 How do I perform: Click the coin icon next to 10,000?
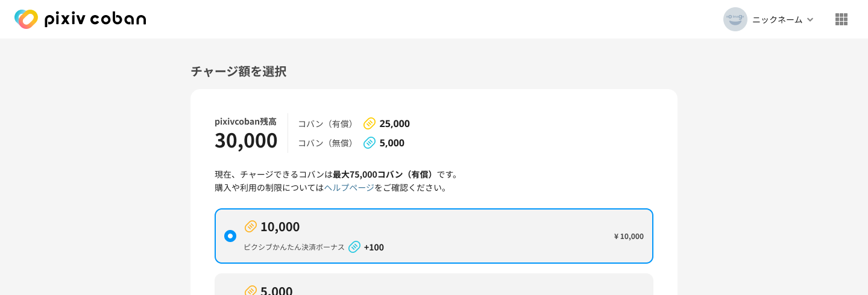pyautogui.click(x=251, y=226)
